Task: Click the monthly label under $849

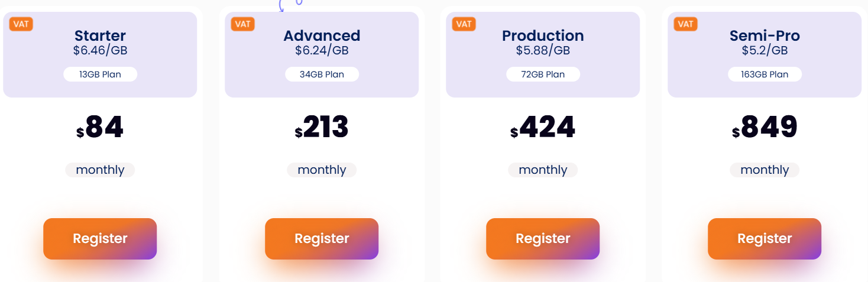Action: coord(765,170)
